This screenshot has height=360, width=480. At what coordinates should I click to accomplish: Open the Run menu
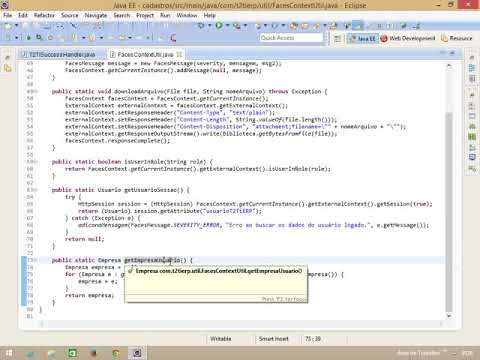(x=165, y=15)
